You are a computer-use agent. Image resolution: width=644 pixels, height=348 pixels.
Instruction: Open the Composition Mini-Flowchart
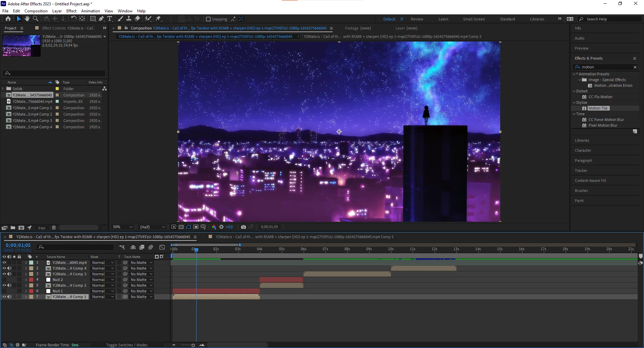tap(122, 247)
